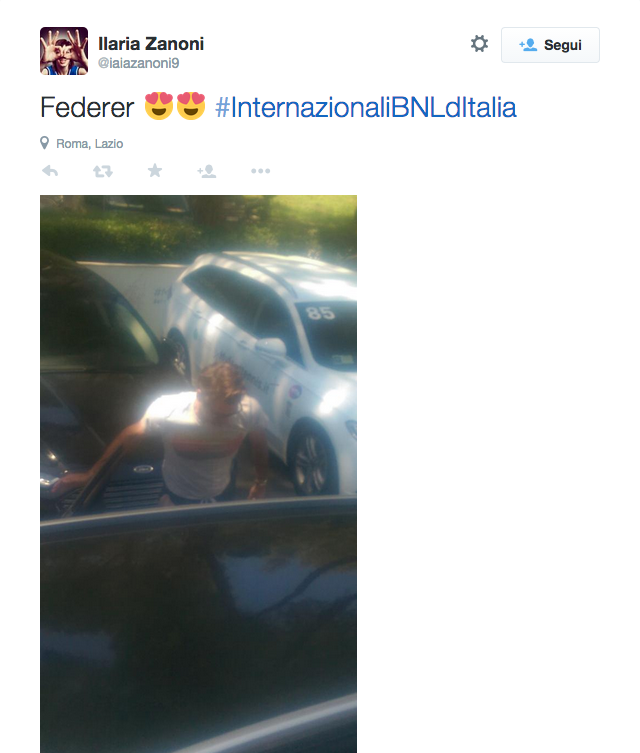Click the location pin icon
Viewport: 640px width, 753px height.
[45, 143]
